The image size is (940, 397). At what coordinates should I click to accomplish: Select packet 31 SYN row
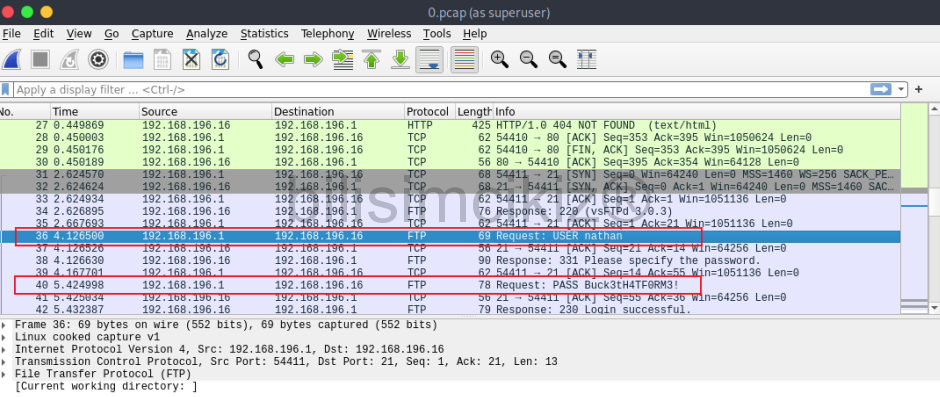(x=450, y=175)
